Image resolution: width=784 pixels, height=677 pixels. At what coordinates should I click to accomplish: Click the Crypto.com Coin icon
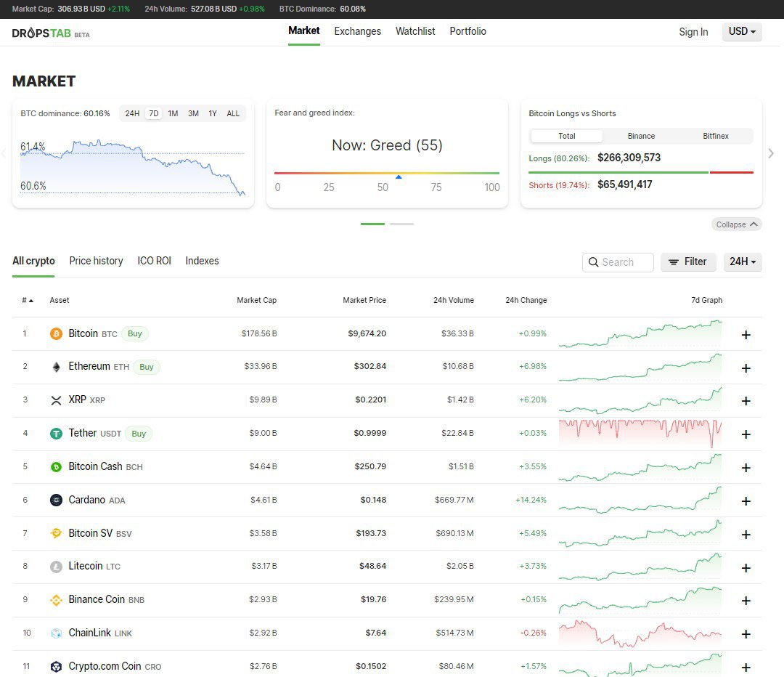coord(56,667)
